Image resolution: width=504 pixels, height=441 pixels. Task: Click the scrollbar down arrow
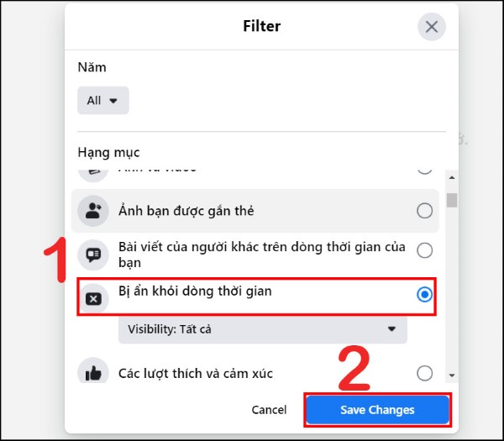(x=452, y=375)
